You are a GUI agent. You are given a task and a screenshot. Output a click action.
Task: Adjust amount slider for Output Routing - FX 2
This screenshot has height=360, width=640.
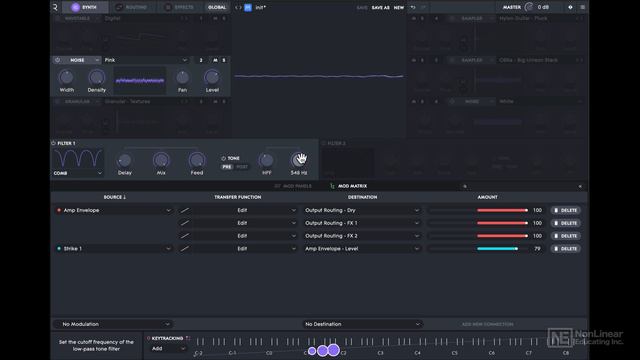click(x=478, y=236)
